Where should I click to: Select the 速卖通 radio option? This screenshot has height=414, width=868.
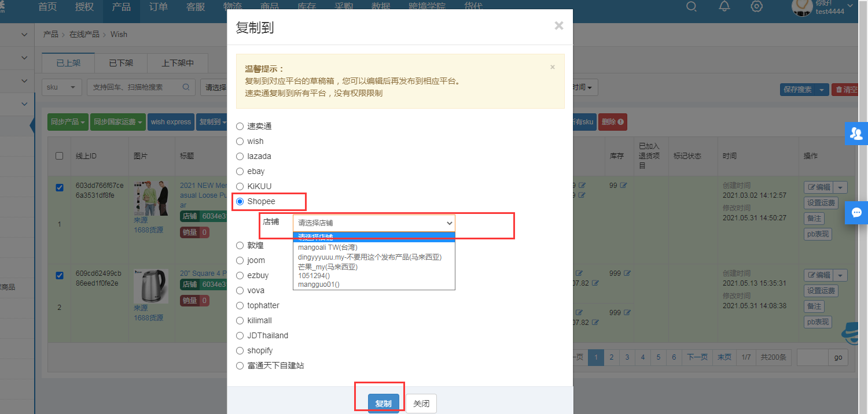click(240, 126)
